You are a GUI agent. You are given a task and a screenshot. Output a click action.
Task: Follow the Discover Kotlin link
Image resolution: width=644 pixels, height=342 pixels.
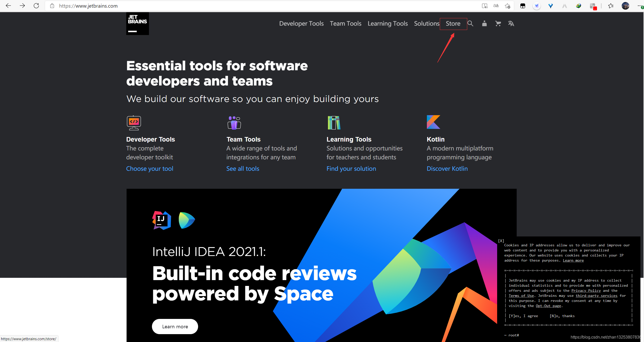(447, 169)
